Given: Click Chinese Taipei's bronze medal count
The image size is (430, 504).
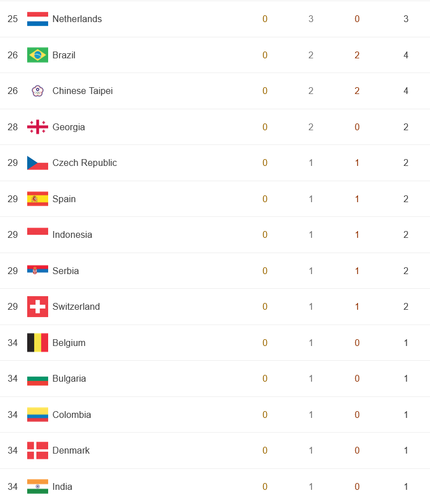Looking at the screenshot, I should 357,91.
